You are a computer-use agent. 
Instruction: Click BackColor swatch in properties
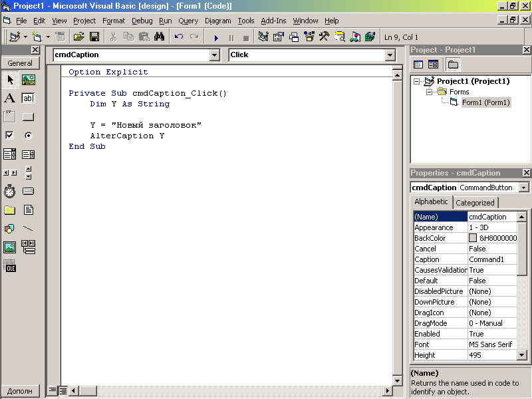tap(473, 238)
